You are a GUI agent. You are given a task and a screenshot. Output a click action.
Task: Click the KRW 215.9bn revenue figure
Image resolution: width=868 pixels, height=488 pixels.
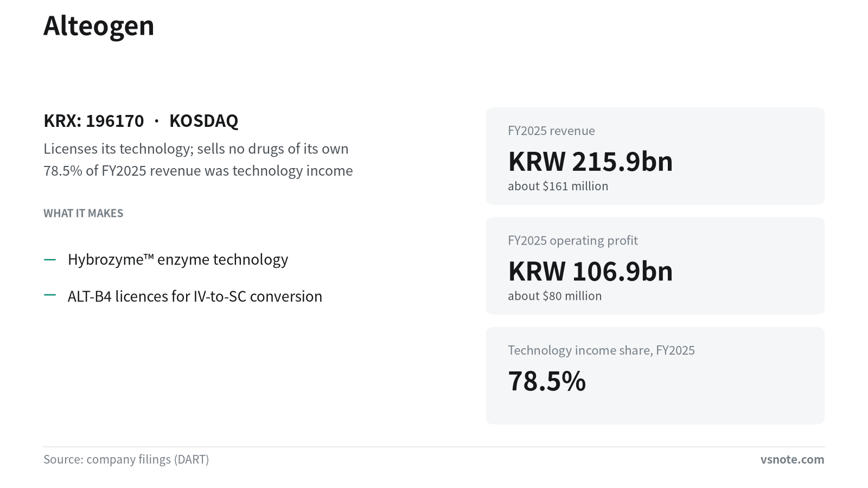pos(590,162)
